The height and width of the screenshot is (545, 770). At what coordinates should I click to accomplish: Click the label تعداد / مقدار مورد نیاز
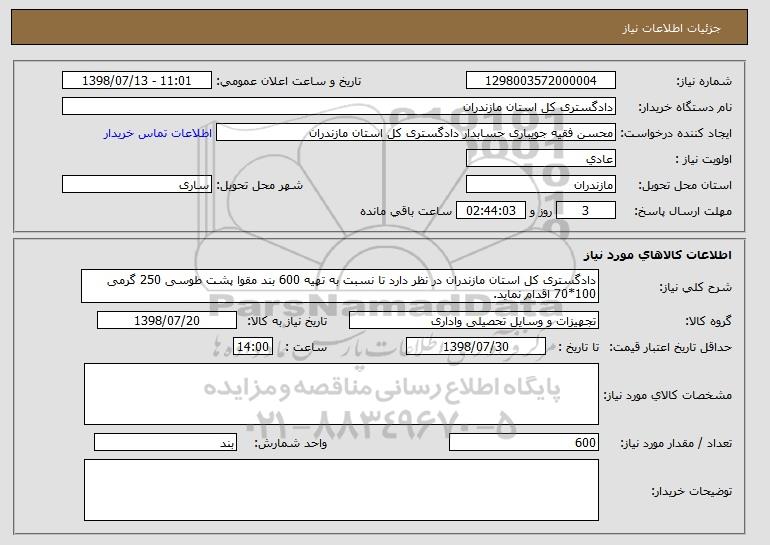coord(676,443)
